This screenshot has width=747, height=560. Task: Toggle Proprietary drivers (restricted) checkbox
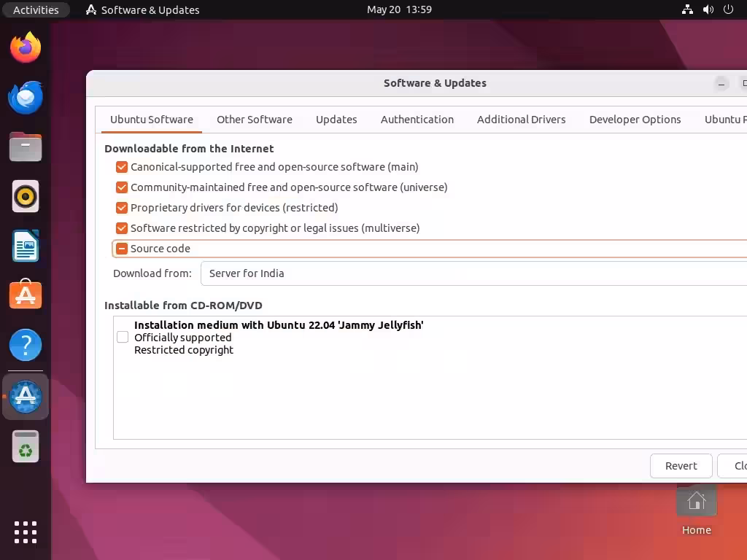[x=122, y=208]
